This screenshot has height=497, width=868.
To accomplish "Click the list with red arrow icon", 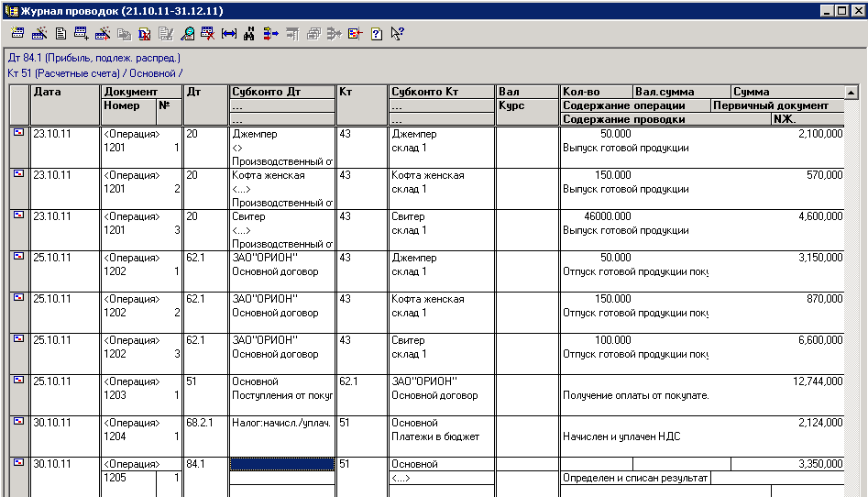I will point(356,34).
